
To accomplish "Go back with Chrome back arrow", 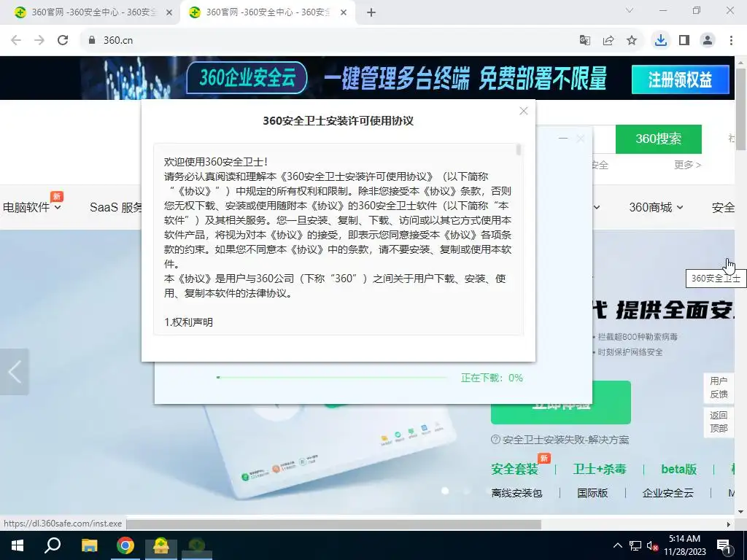I will 16,40.
